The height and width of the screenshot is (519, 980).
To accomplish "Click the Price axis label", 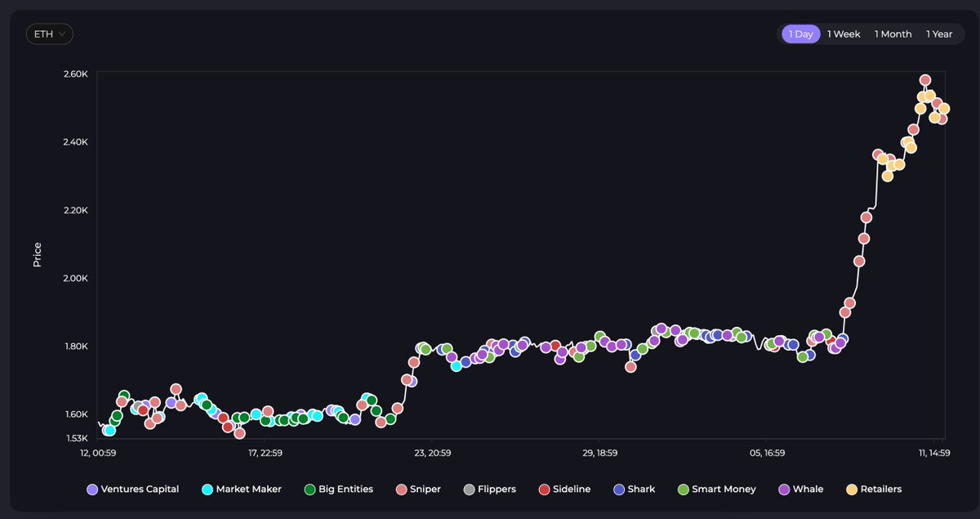I will click(x=38, y=255).
